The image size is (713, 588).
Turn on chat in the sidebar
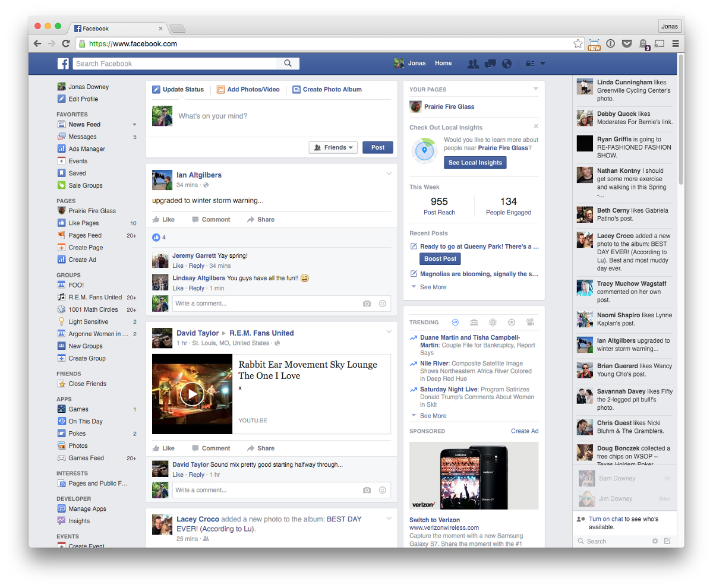(x=605, y=519)
